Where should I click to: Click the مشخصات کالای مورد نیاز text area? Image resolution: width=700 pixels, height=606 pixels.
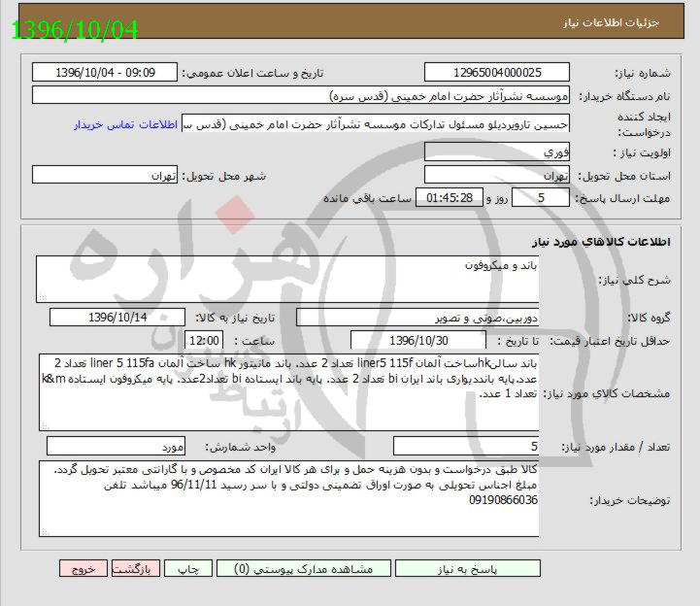pyautogui.click(x=289, y=392)
